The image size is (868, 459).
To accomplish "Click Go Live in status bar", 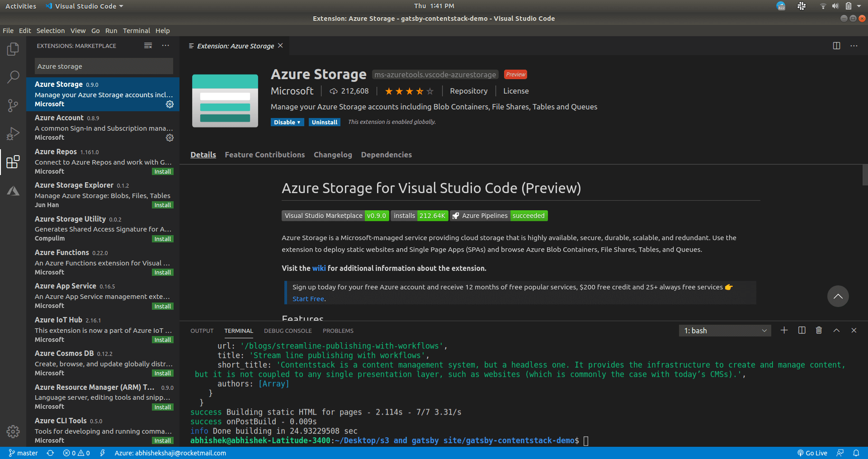I will click(x=812, y=453).
